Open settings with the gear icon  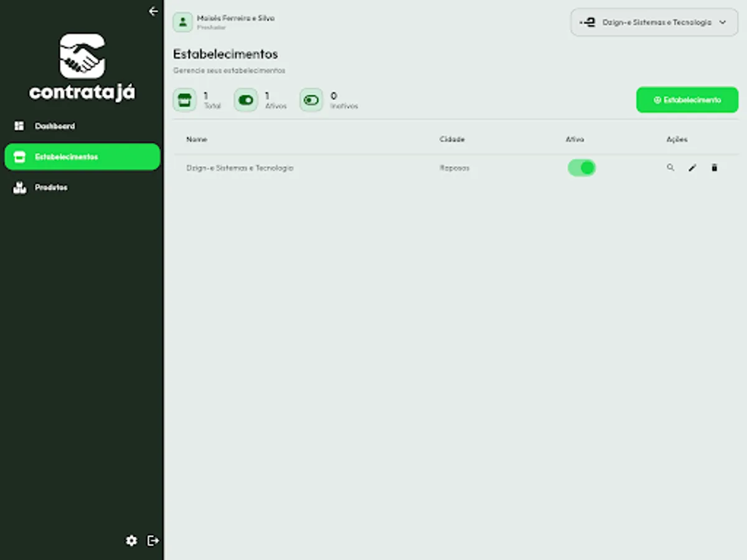point(131,541)
